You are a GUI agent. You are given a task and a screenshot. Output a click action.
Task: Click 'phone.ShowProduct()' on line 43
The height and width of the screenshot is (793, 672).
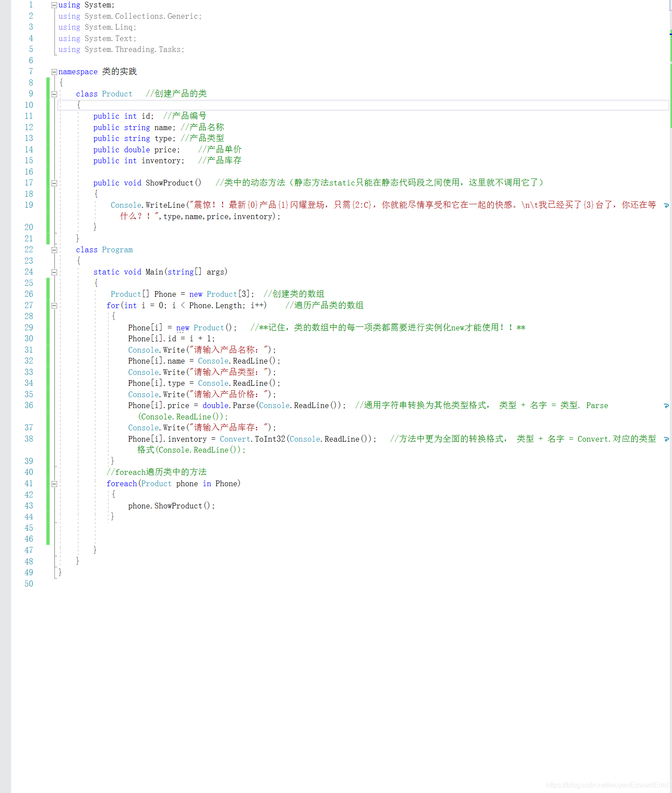coord(169,506)
